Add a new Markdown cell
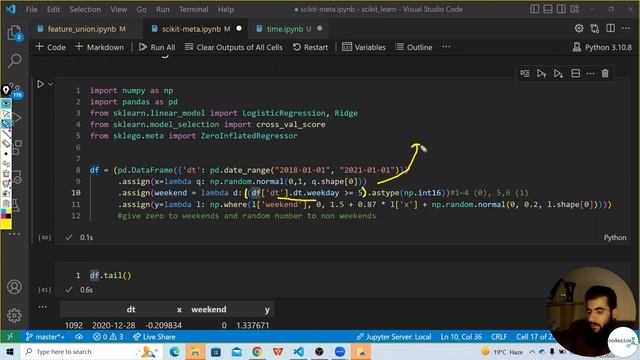The image size is (640, 360). (x=99, y=47)
